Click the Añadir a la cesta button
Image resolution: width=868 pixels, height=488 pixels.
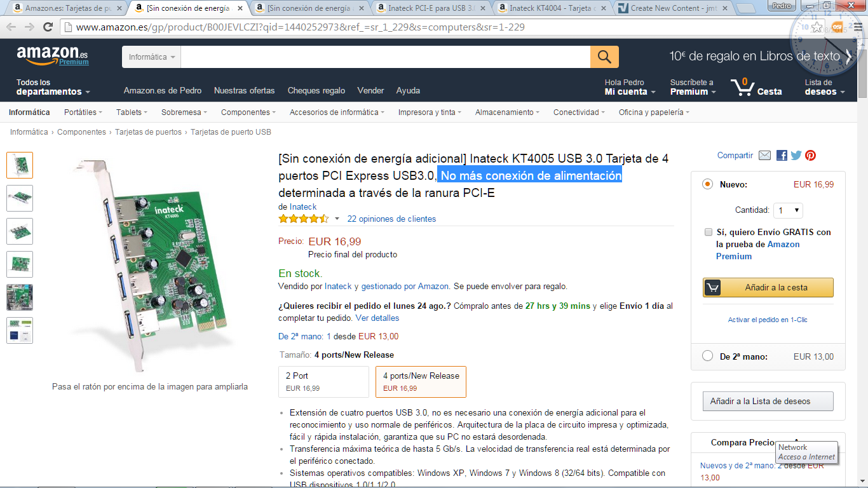pyautogui.click(x=768, y=287)
